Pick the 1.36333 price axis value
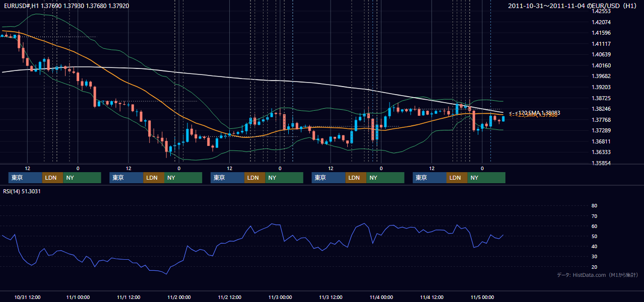 point(601,152)
